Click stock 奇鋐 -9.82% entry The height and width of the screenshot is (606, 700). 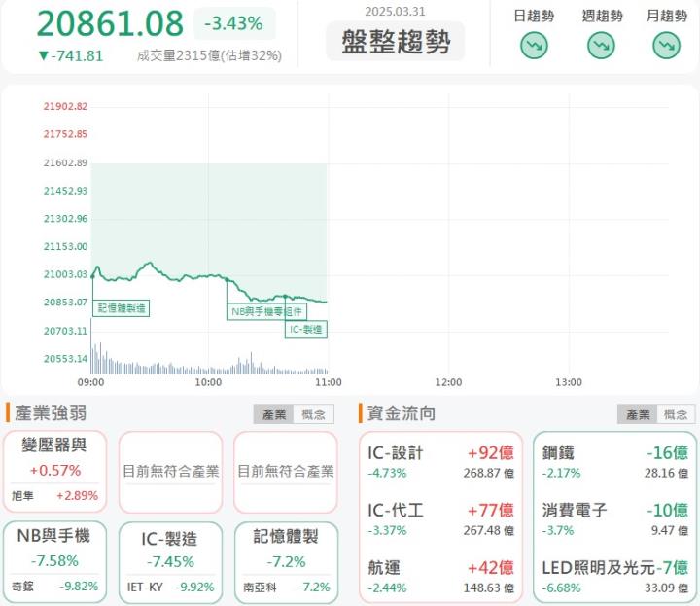pos(54,586)
